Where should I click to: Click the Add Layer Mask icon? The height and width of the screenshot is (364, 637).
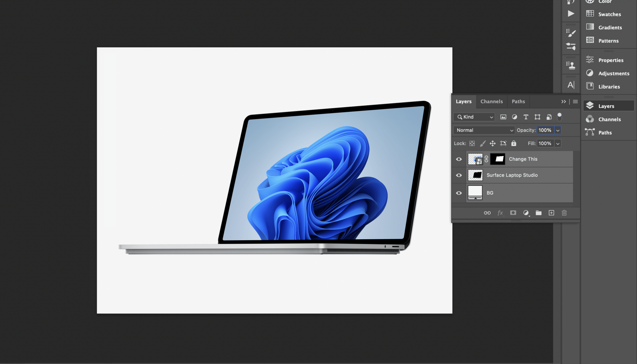(x=513, y=213)
